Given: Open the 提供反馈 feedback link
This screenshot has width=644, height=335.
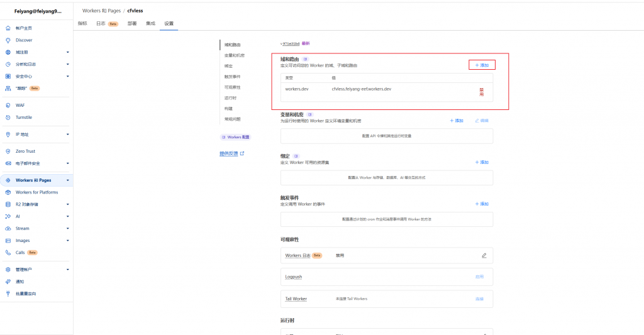Looking at the screenshot, I should click(x=231, y=153).
